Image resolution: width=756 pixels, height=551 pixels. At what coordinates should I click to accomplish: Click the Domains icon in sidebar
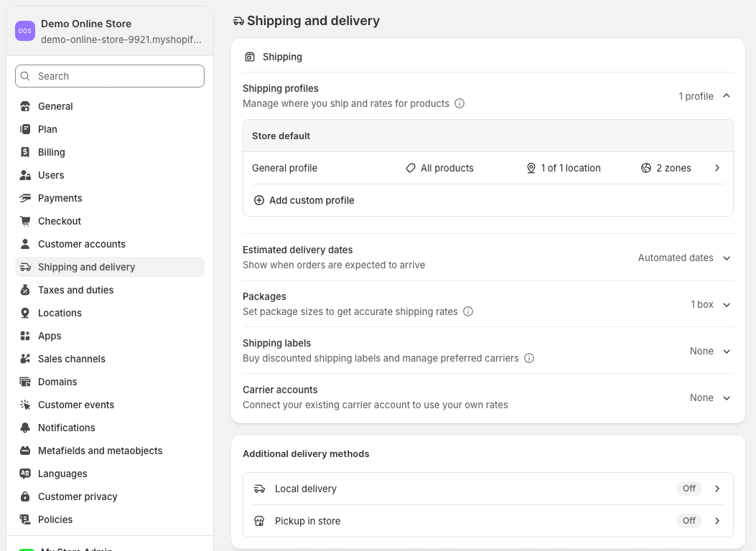25,382
